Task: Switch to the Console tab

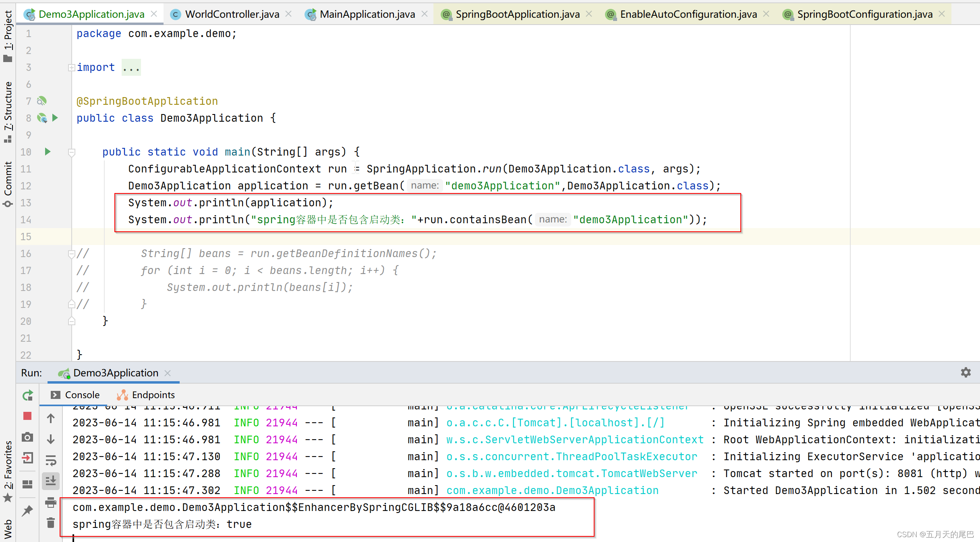Action: coord(75,395)
